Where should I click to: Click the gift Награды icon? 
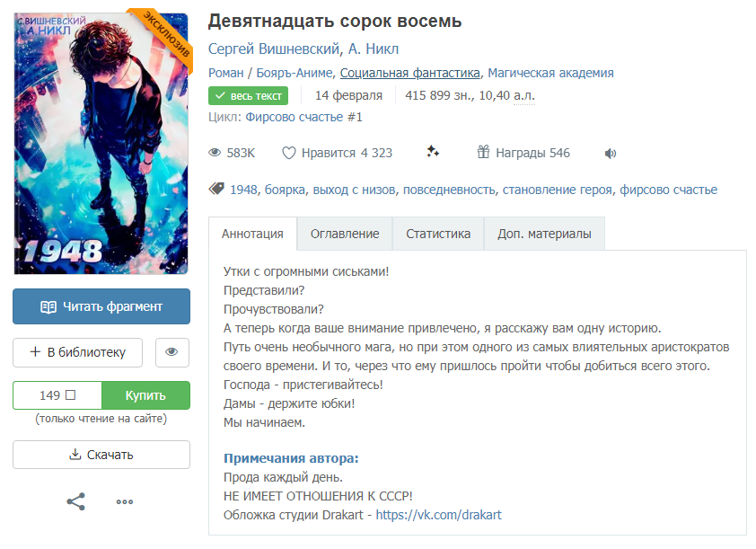pos(483,152)
